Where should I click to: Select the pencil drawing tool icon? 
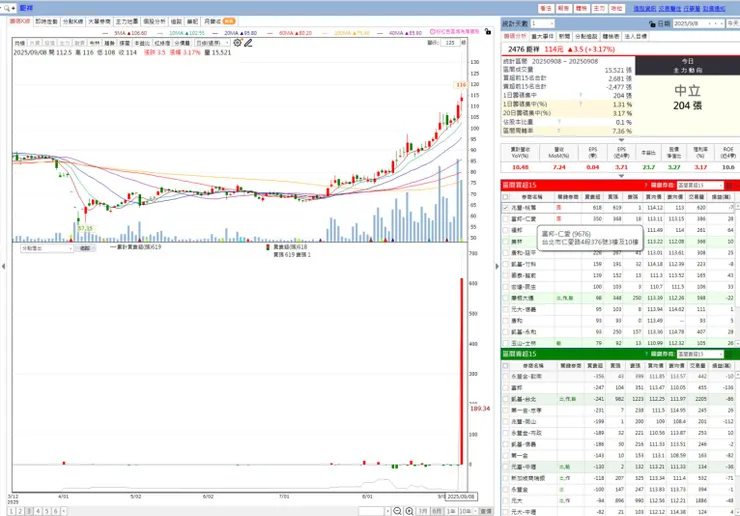tap(248, 43)
